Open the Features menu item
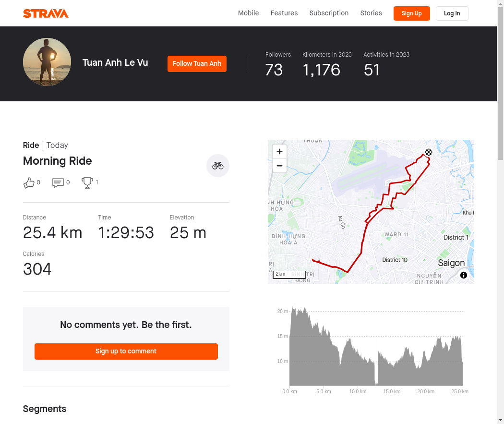The height and width of the screenshot is (424, 504). (x=284, y=13)
